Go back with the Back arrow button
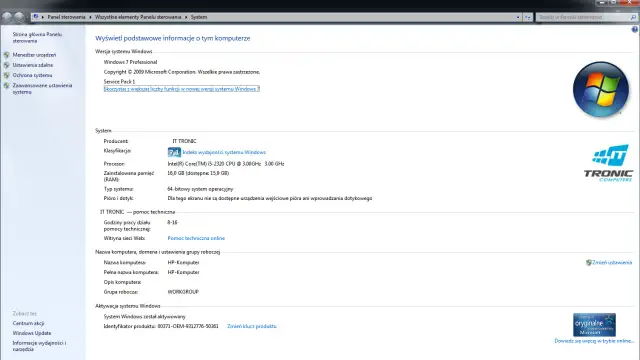Screen dimensions: 640x360 (x=7, y=17)
